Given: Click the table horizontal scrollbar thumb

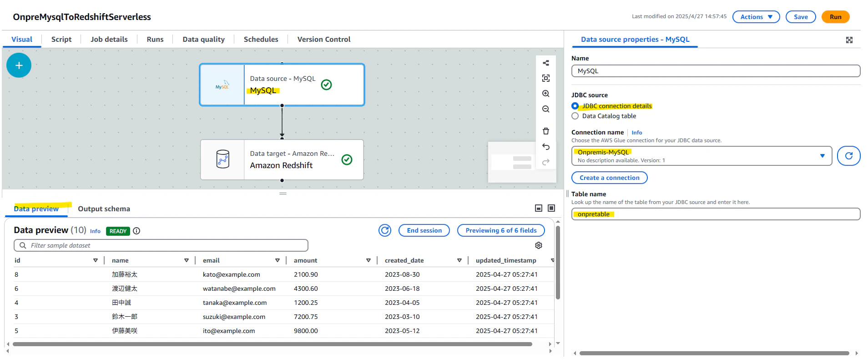Looking at the screenshot, I should tap(273, 344).
